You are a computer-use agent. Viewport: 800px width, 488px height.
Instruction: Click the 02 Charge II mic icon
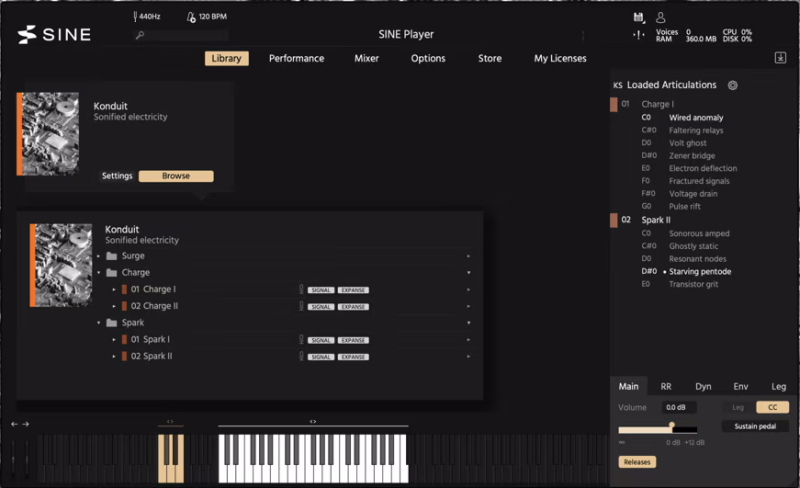(x=301, y=306)
